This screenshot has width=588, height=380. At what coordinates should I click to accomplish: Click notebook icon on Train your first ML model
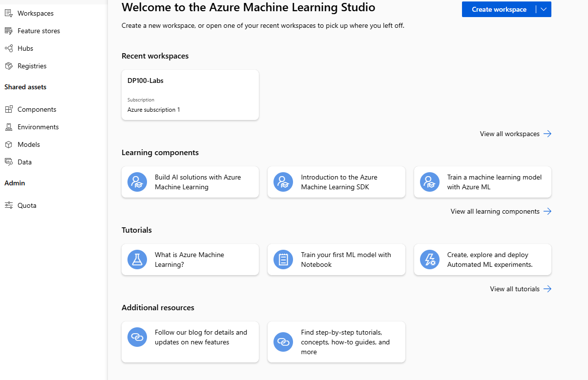click(x=283, y=260)
